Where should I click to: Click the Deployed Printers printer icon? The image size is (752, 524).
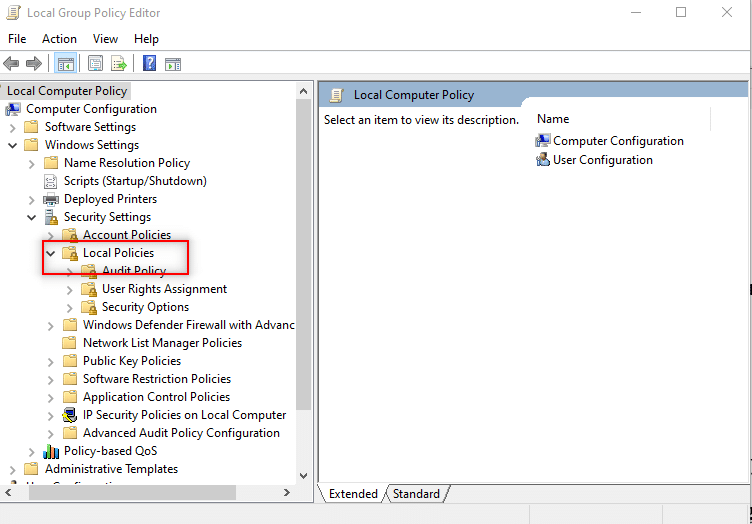51,199
